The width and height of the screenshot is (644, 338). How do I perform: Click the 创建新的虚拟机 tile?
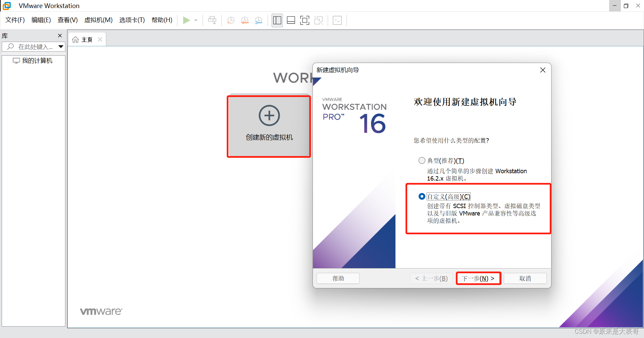pos(269,126)
